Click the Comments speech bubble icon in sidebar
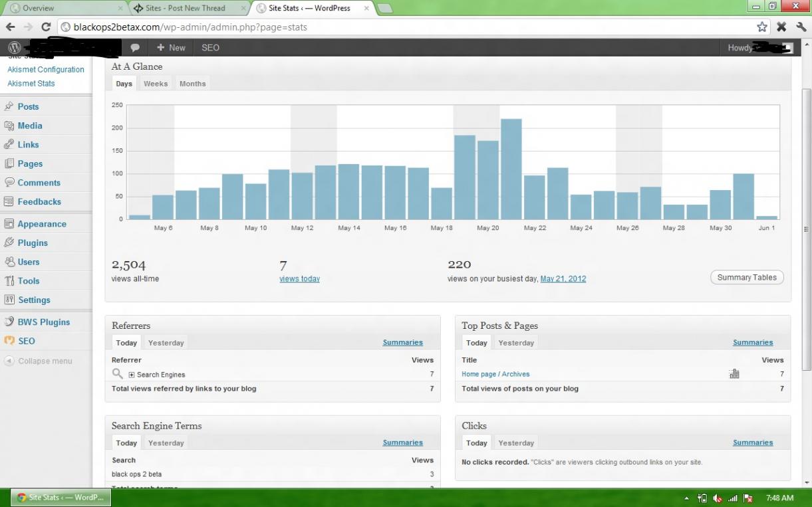Screen dimensions: 812x507 pyautogui.click(x=9, y=182)
